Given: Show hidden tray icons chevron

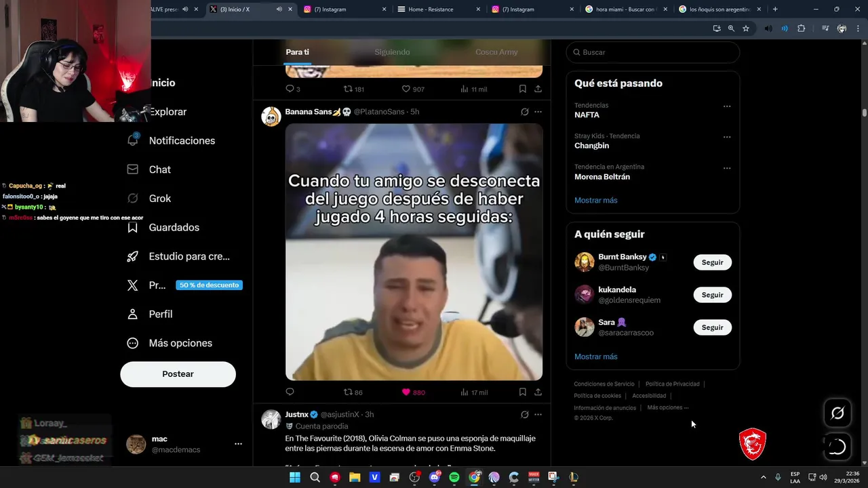Looking at the screenshot, I should tap(763, 477).
